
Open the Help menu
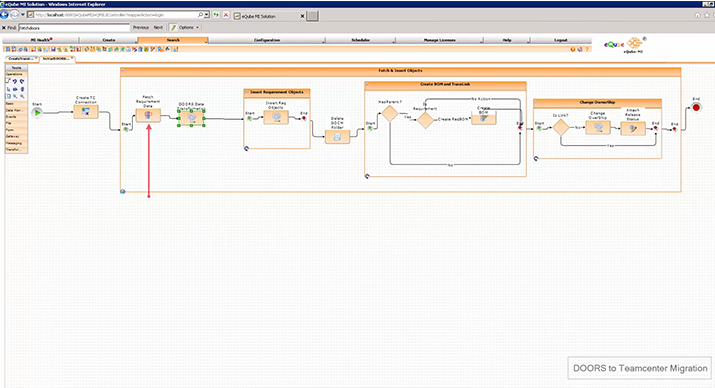click(507, 40)
